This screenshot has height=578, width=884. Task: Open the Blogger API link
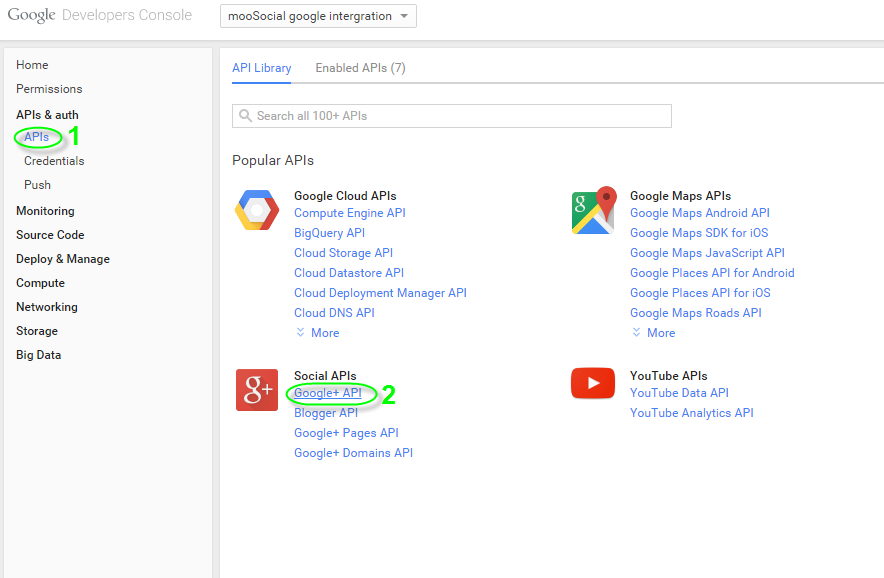tap(326, 413)
